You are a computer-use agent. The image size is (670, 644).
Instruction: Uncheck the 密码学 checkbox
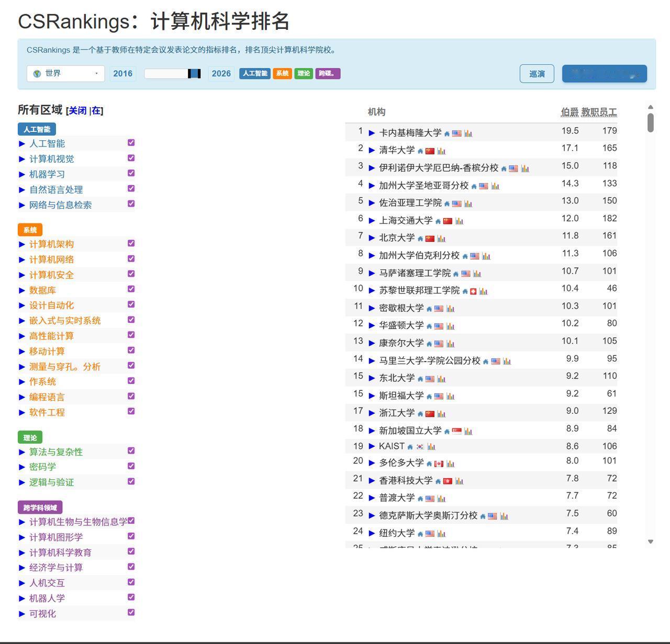[x=131, y=466]
